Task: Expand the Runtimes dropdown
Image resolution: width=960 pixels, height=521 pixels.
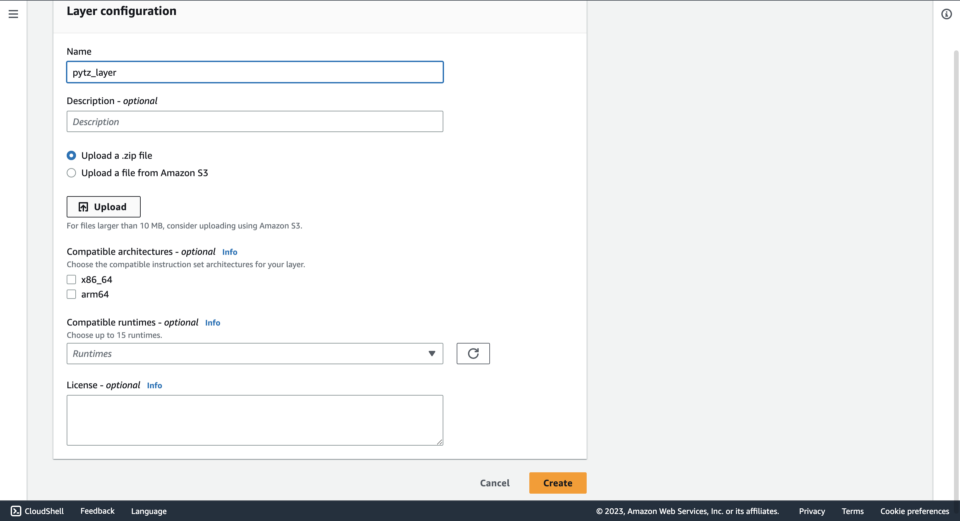Action: [x=254, y=353]
